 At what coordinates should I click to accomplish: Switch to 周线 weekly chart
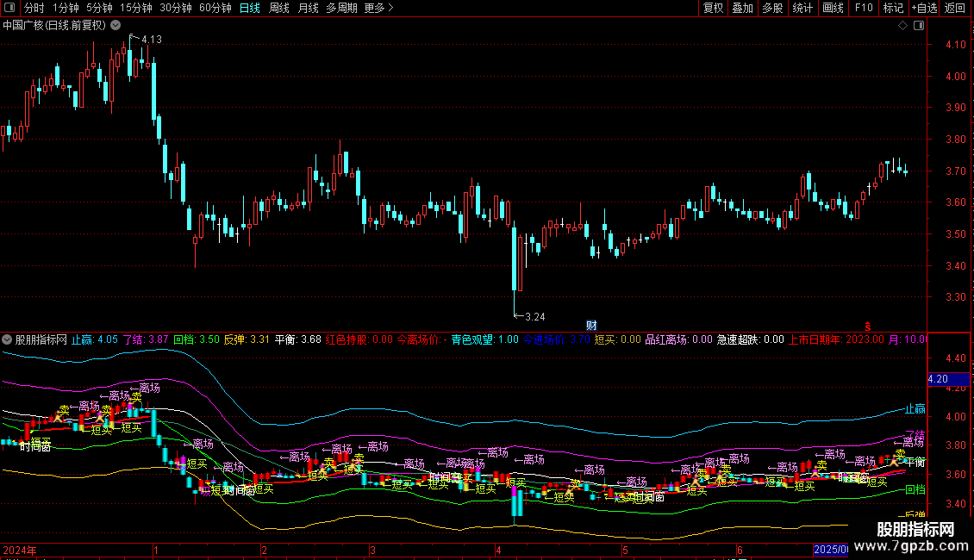point(279,8)
